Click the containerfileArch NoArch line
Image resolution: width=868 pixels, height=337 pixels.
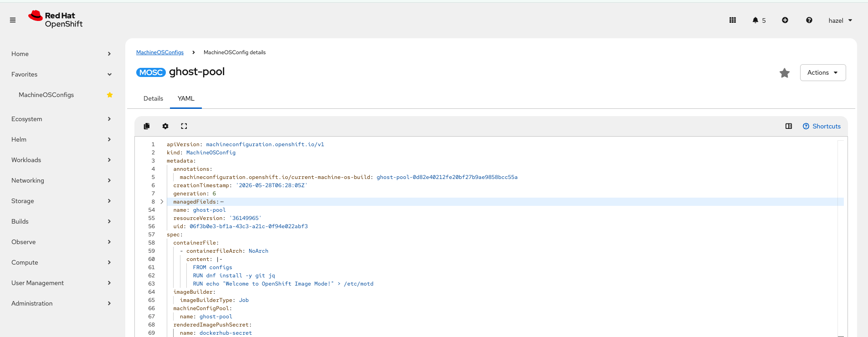coord(224,251)
